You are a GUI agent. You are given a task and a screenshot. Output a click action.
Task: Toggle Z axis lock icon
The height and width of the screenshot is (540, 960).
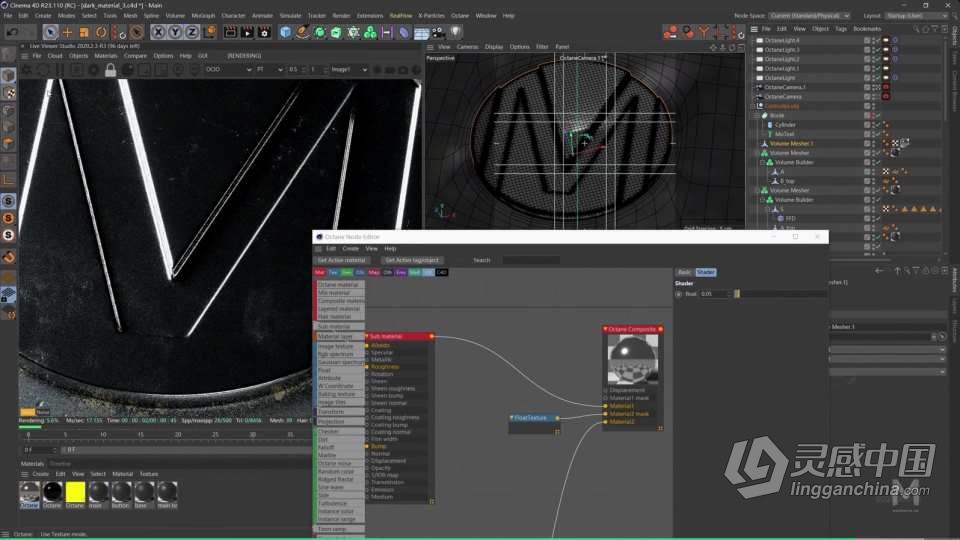192,32
